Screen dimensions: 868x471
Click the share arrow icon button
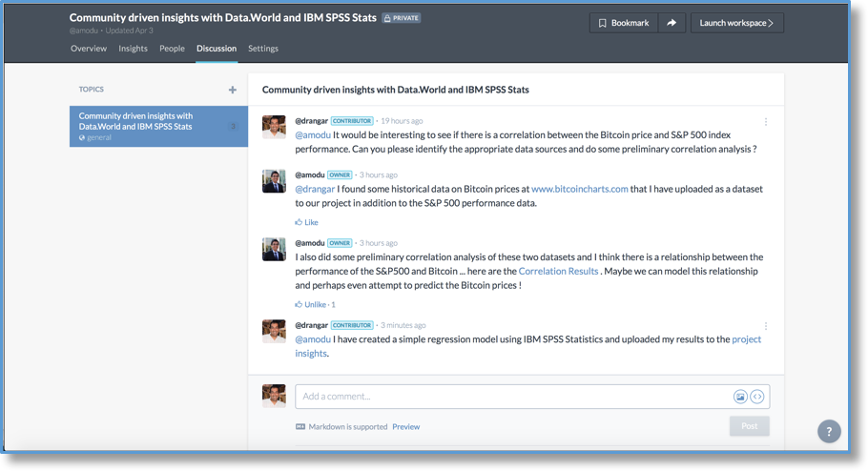672,23
